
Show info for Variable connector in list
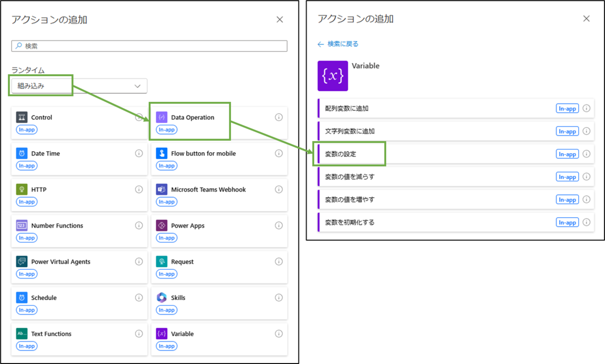pyautogui.click(x=279, y=334)
